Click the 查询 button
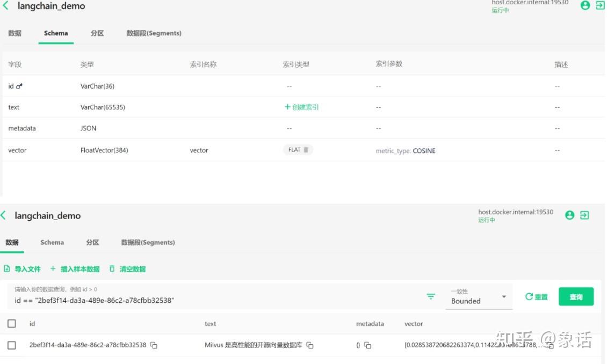607x364 pixels. pyautogui.click(x=576, y=296)
